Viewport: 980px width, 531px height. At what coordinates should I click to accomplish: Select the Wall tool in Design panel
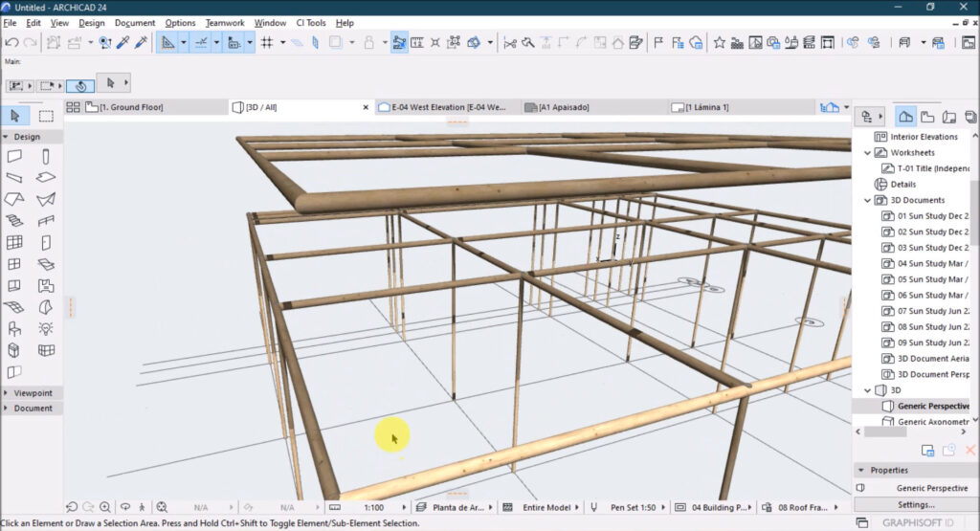click(x=14, y=156)
